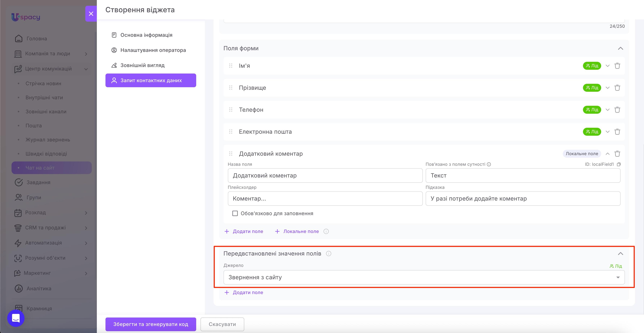Click the Розумні об'єкти icon
644x333 pixels.
pyautogui.click(x=18, y=258)
